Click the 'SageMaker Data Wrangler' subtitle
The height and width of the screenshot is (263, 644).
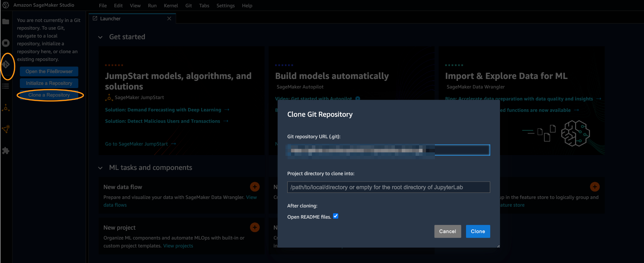pos(475,87)
